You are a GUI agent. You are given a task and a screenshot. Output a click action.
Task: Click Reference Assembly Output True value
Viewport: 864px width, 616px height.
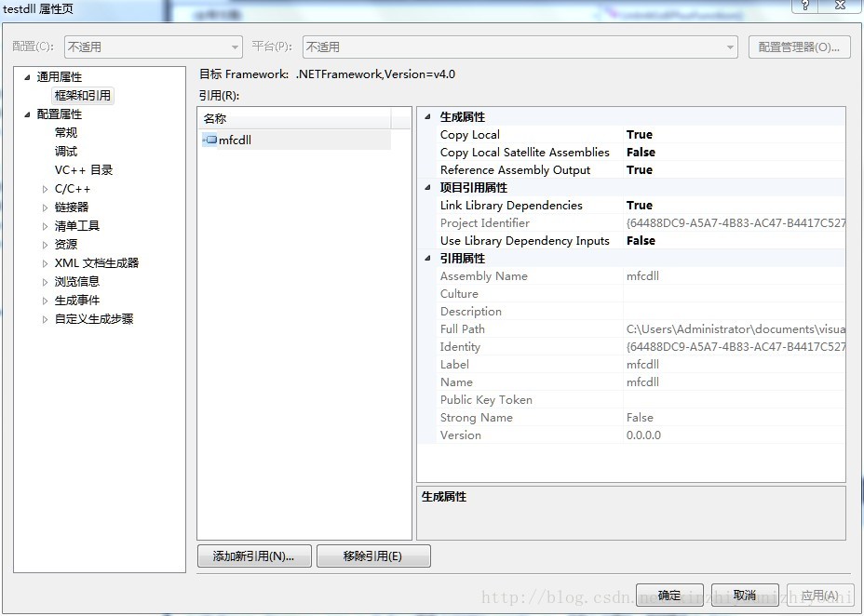pyautogui.click(x=640, y=169)
